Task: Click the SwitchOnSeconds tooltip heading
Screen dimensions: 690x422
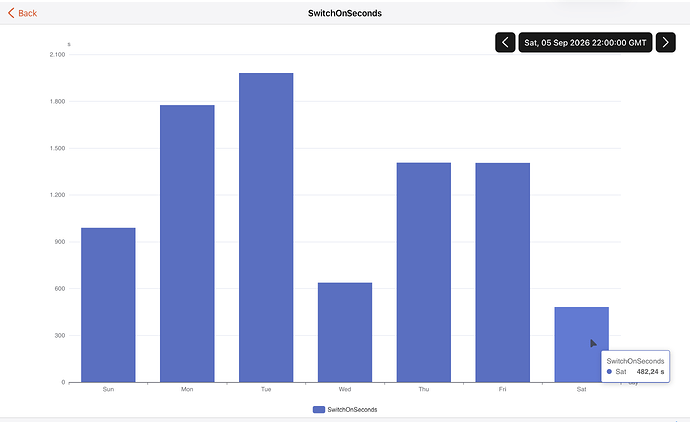Action: point(635,361)
